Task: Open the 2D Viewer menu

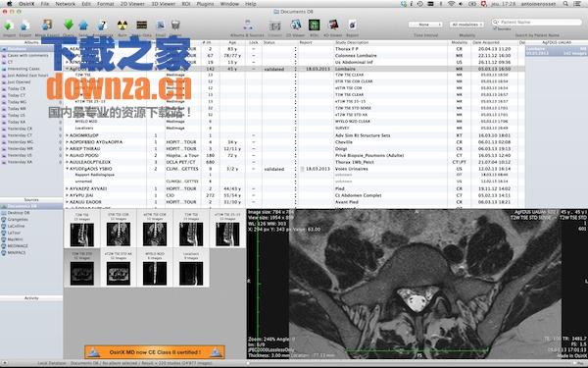Action: (132, 4)
